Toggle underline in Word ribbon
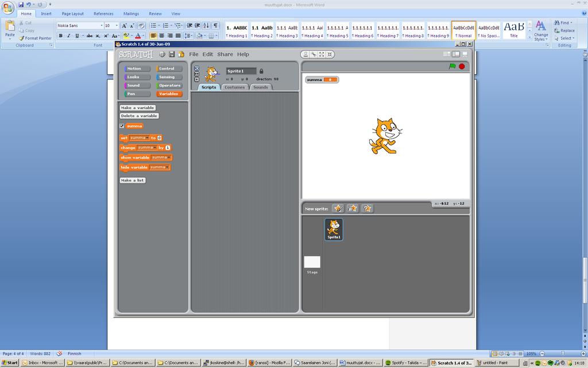 click(x=77, y=36)
